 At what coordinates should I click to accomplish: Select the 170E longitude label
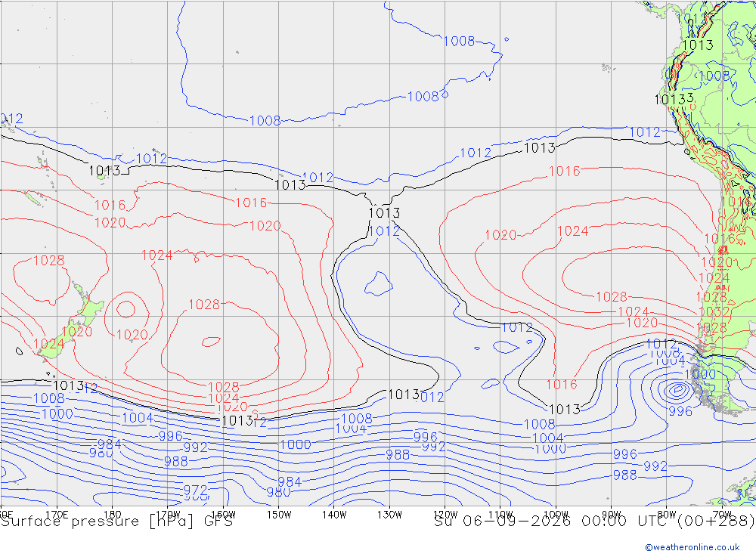[57, 515]
